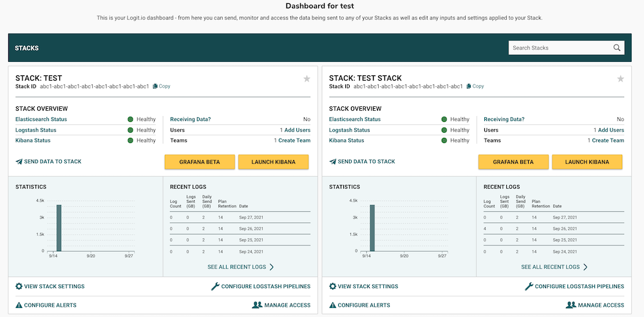Launch Kibana for TEST stack
644x317 pixels.
[x=274, y=162]
